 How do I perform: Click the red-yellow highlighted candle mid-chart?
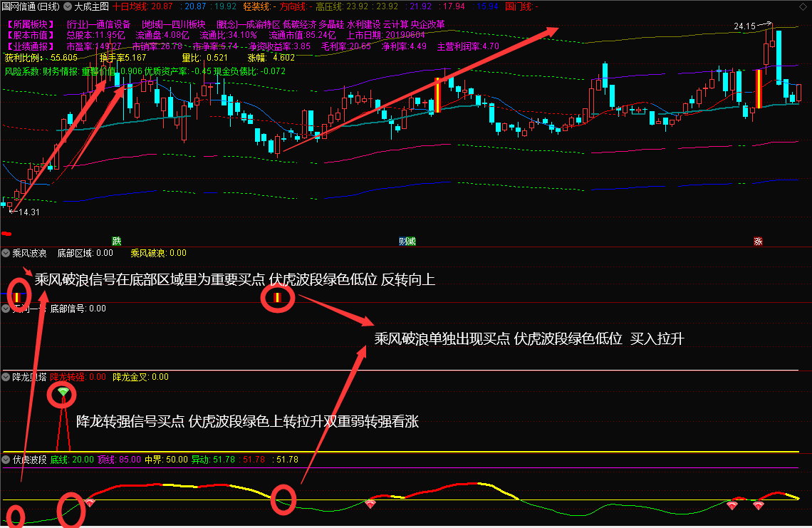click(437, 95)
